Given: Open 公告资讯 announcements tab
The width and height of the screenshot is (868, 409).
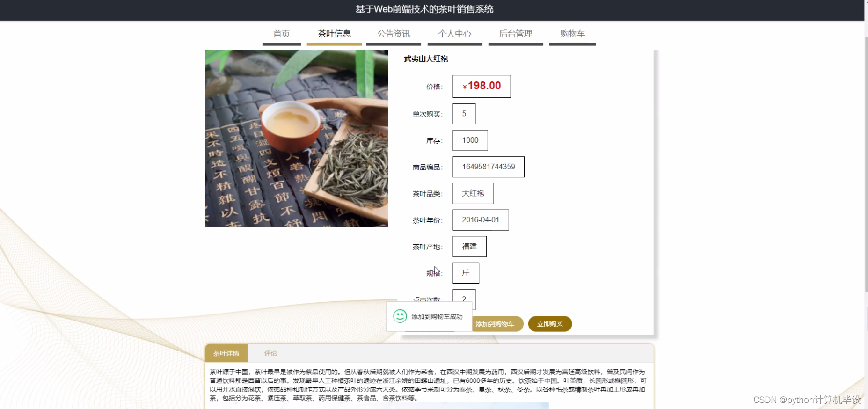Looking at the screenshot, I should click(394, 34).
